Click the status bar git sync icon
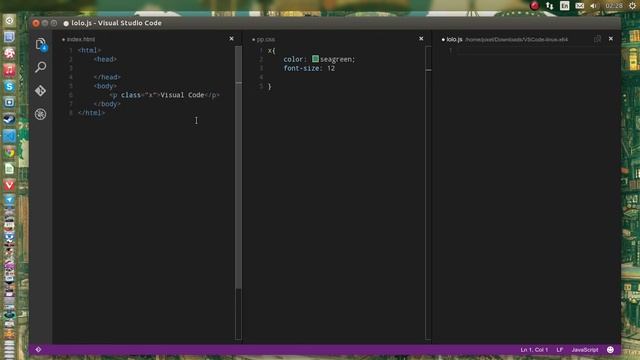The width and height of the screenshot is (640, 360). point(38,349)
